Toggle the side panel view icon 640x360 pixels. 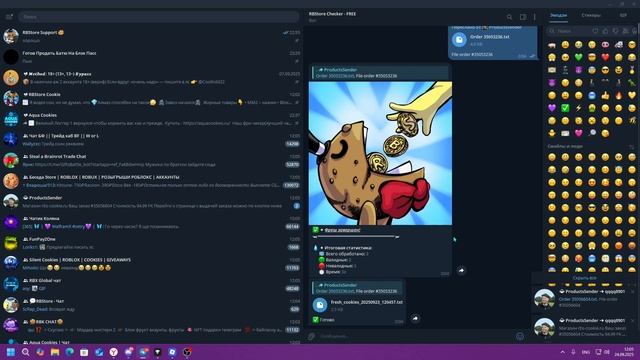(x=523, y=17)
